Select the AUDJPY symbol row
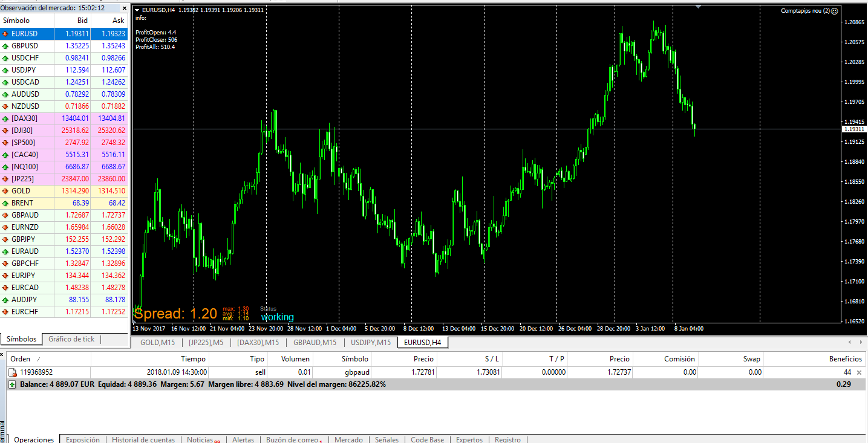This screenshot has height=443, width=868. (x=64, y=300)
